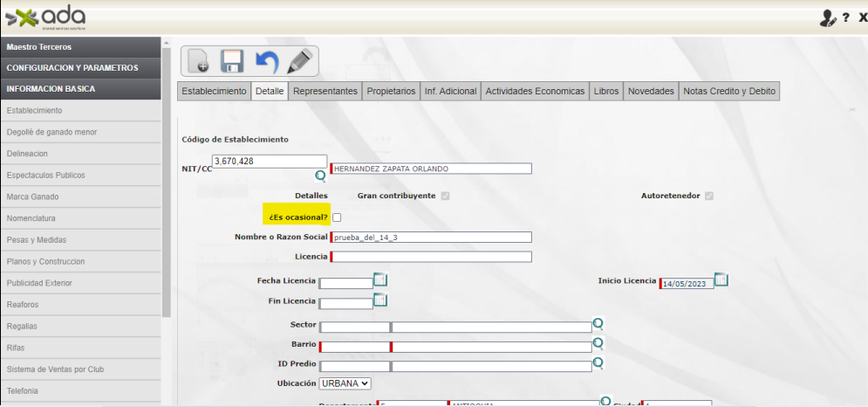
Task: Click the Save floppy disk icon
Action: pyautogui.click(x=232, y=62)
